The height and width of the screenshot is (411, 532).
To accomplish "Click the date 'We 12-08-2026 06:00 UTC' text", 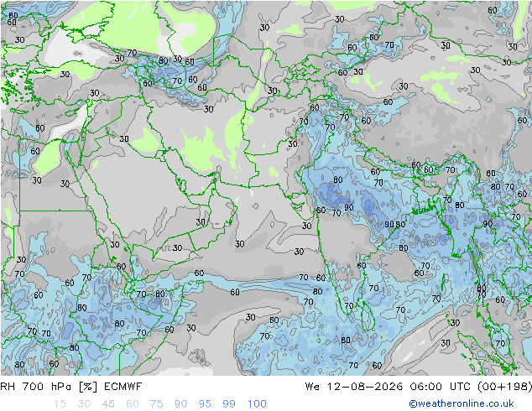I will 389,386.
